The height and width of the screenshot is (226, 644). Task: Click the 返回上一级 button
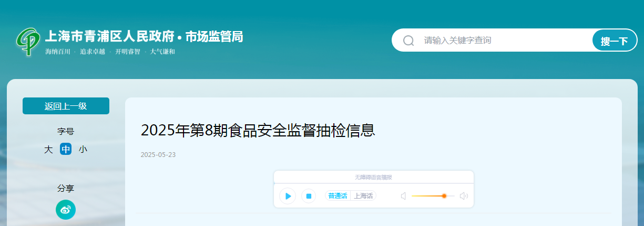[x=66, y=106]
